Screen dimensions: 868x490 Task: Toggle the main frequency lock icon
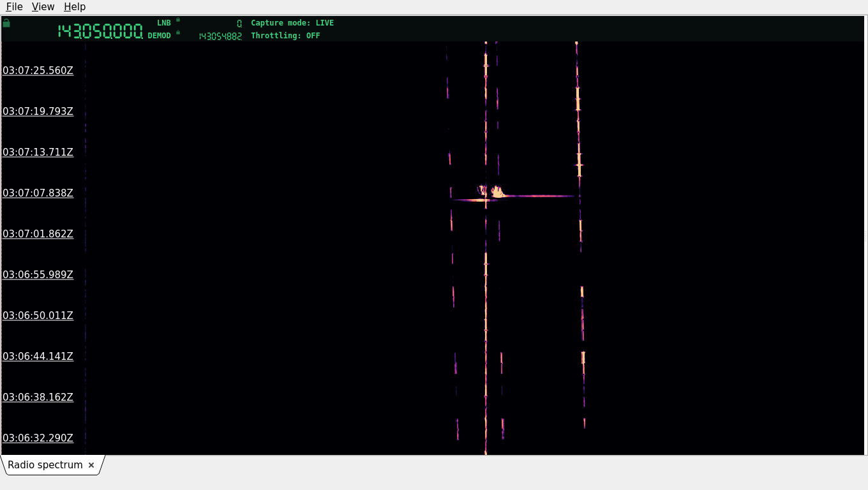tap(6, 23)
